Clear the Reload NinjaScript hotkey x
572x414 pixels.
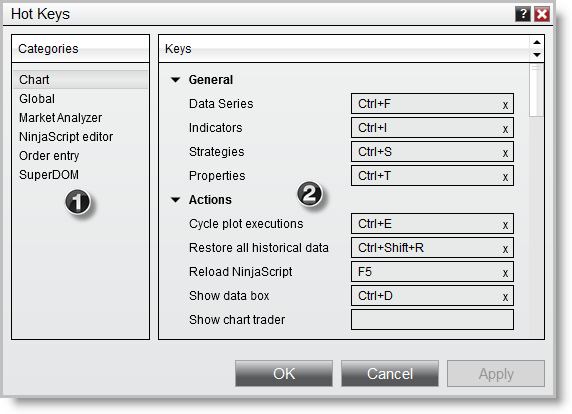click(x=505, y=273)
